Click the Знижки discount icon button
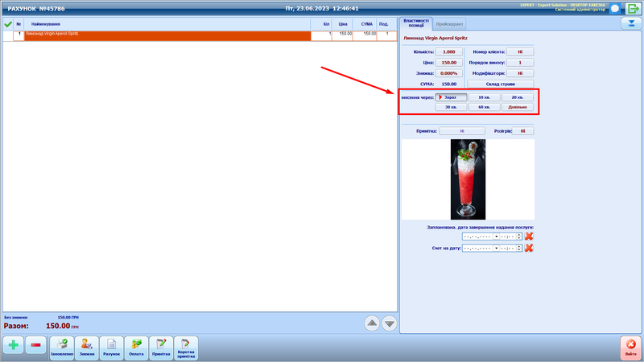Image resolution: width=644 pixels, height=362 pixels. [x=86, y=347]
